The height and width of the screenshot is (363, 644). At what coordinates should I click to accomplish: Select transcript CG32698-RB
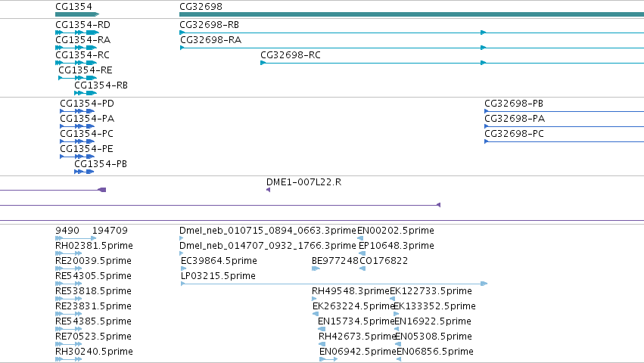(209, 25)
